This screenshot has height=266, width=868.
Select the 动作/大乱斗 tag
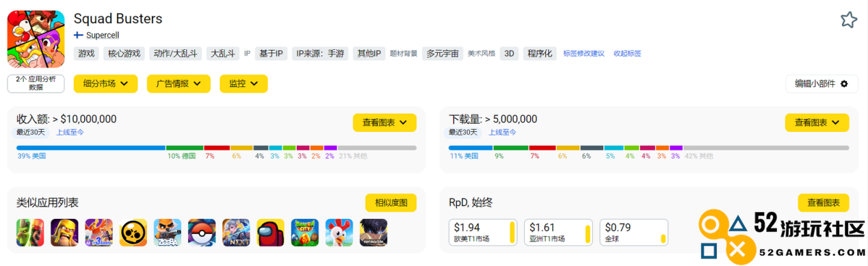[176, 53]
